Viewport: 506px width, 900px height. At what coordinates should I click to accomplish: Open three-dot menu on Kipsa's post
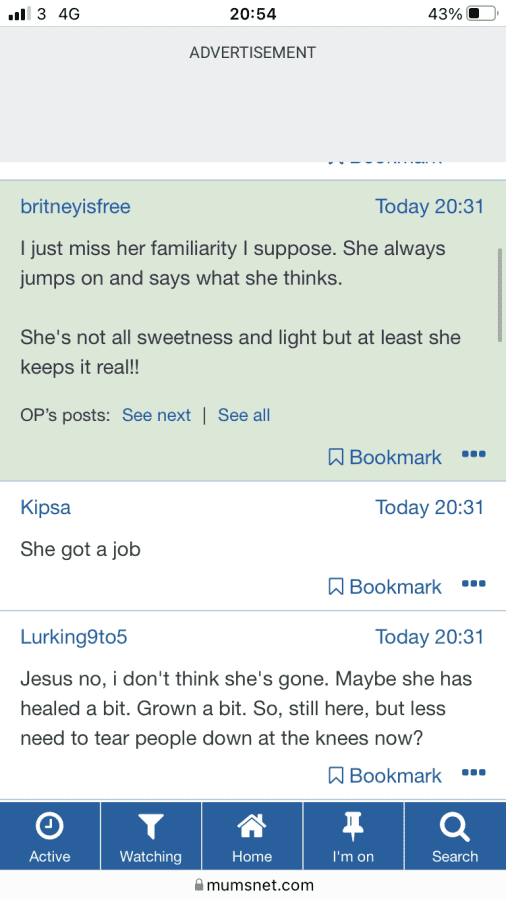(474, 584)
